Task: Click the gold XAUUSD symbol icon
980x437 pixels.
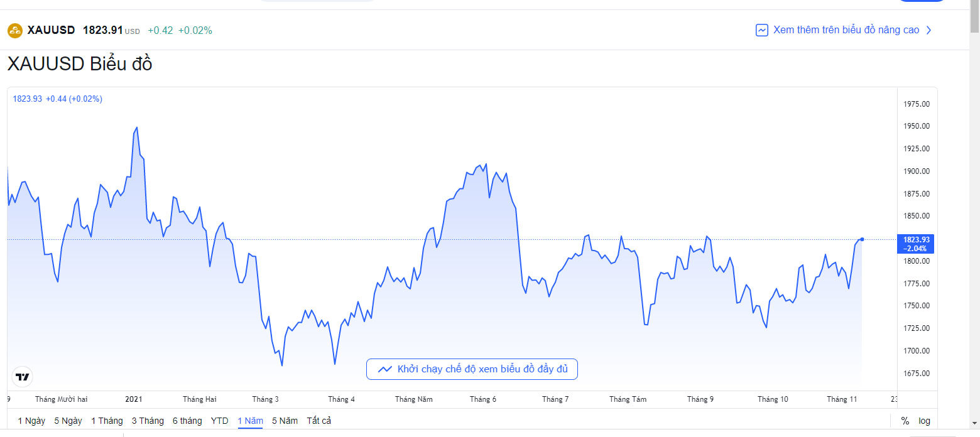Action: (x=14, y=30)
